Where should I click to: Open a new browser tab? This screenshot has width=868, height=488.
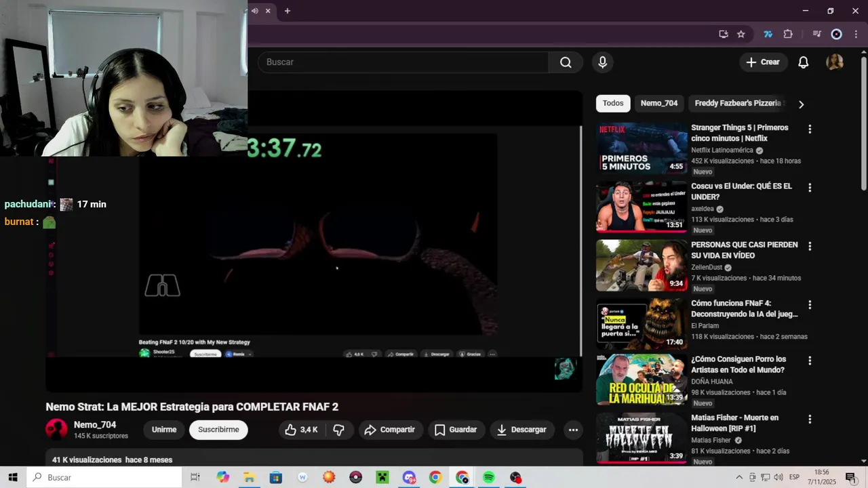tap(288, 11)
